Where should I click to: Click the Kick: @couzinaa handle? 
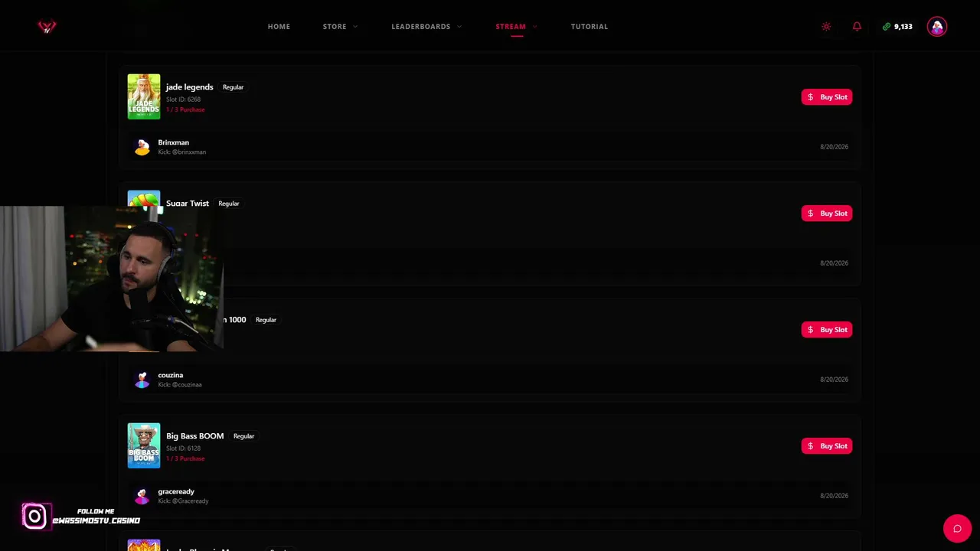coord(180,385)
